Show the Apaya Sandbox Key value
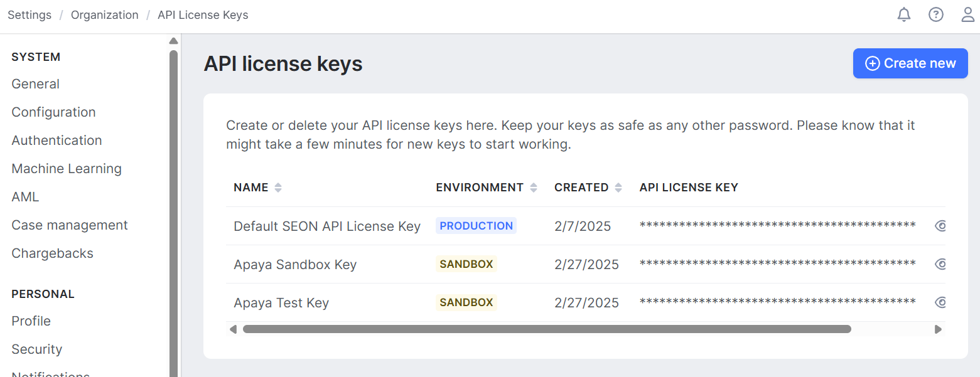Screen dimensions: 980x377 click(940, 264)
